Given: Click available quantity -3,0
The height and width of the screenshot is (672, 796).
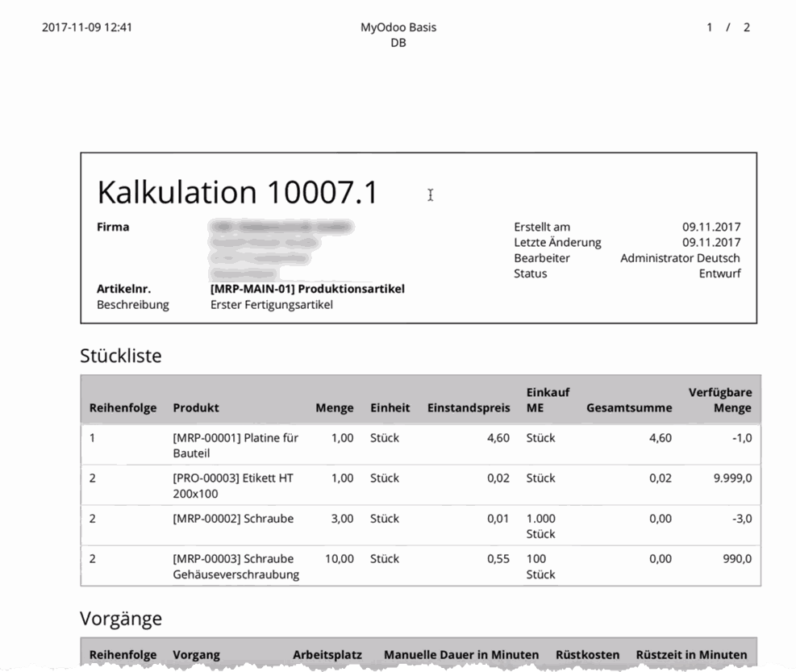Looking at the screenshot, I should pos(742,519).
